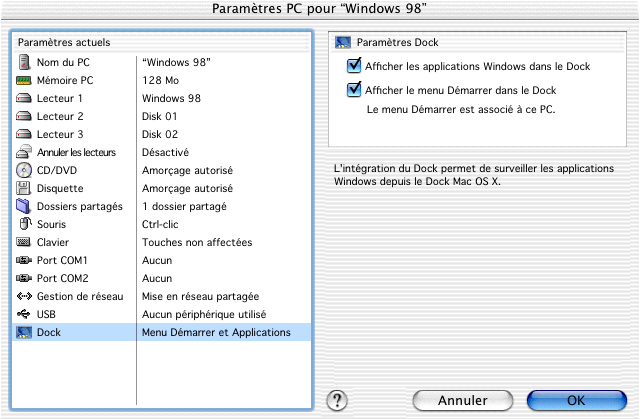Click the "128 Mo" memory value
Viewport: 640px width, 420px height.
coord(160,80)
